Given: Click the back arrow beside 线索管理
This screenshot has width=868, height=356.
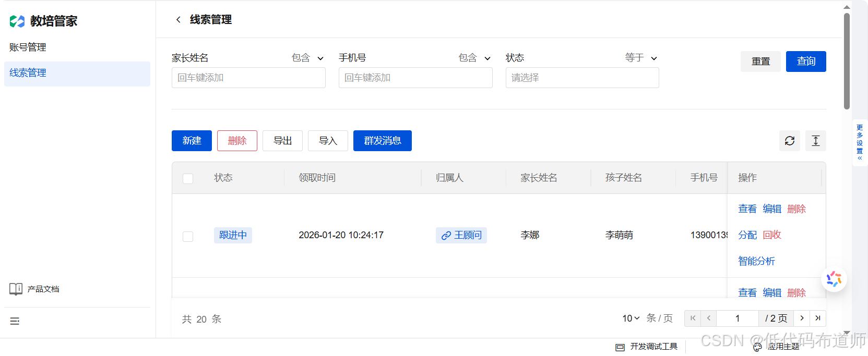Looking at the screenshot, I should click(179, 20).
